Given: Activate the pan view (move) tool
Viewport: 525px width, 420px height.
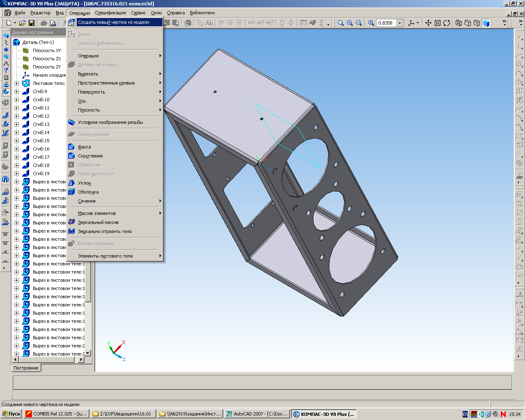Looking at the screenshot, I should (x=428, y=23).
